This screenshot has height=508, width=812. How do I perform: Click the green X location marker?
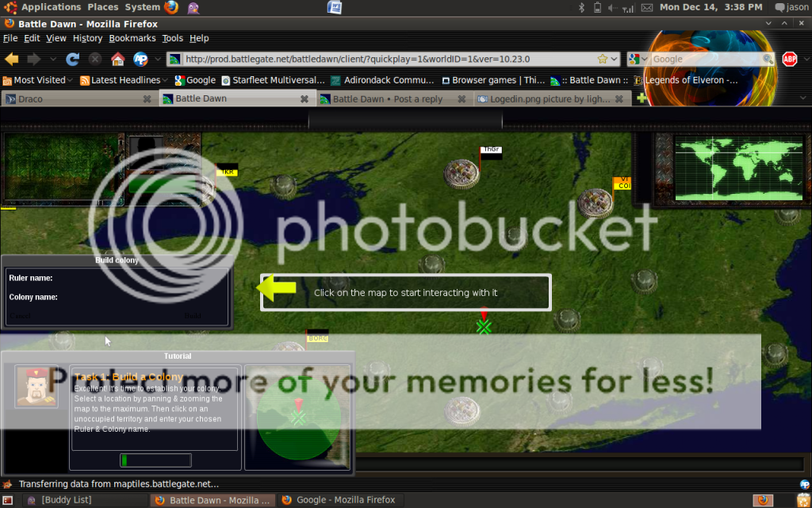pyautogui.click(x=484, y=326)
